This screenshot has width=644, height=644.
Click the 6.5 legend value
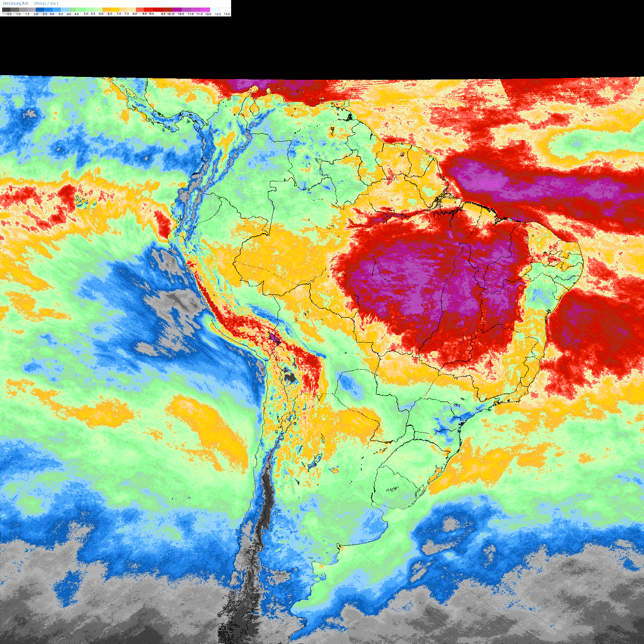click(x=110, y=14)
